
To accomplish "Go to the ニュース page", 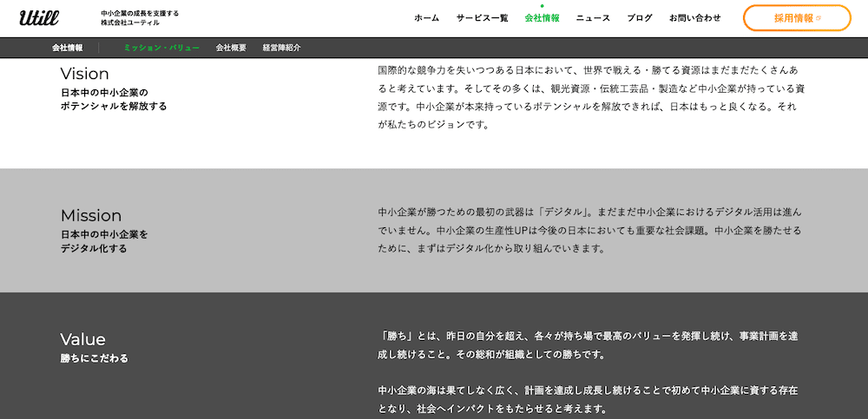I will [593, 18].
